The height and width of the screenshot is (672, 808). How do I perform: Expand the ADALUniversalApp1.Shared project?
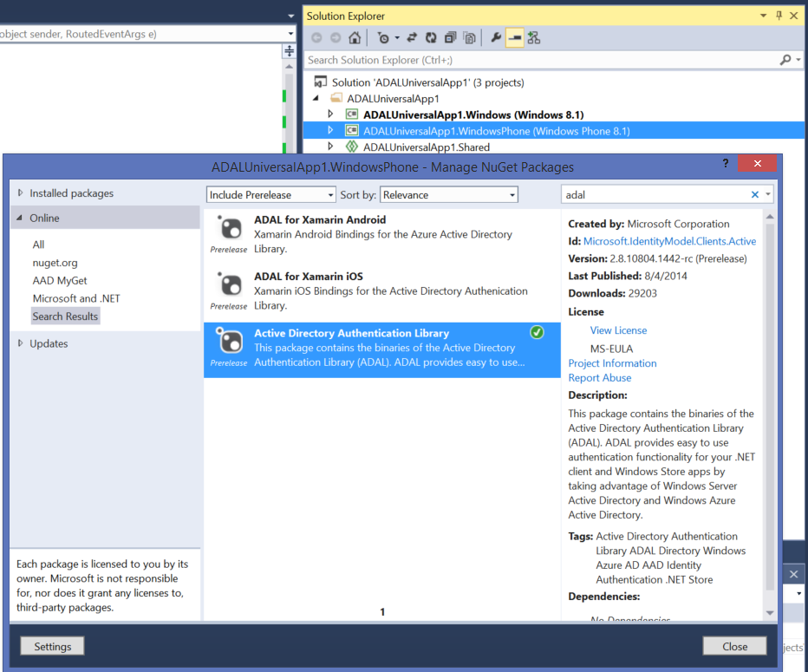[331, 147]
